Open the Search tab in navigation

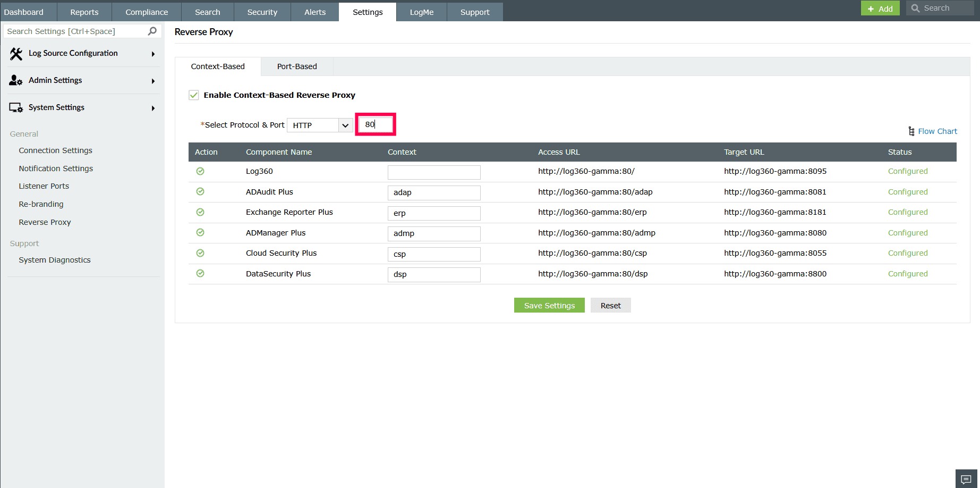pyautogui.click(x=208, y=12)
